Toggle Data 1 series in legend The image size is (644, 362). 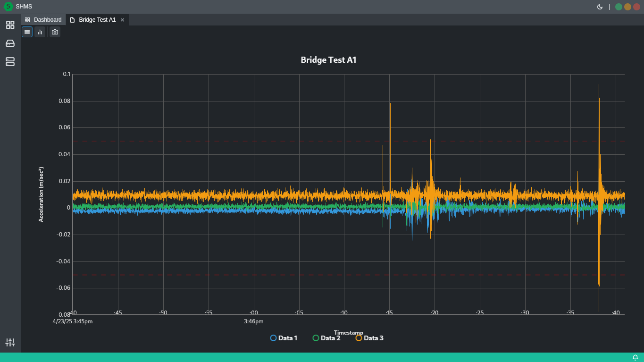[284, 338]
